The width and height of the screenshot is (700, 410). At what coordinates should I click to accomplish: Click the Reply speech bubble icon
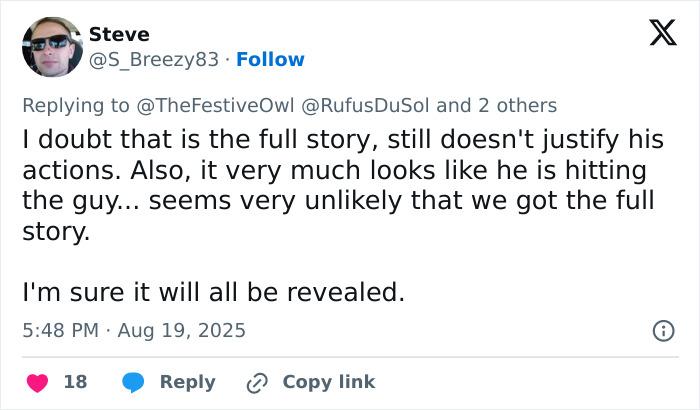(x=133, y=382)
